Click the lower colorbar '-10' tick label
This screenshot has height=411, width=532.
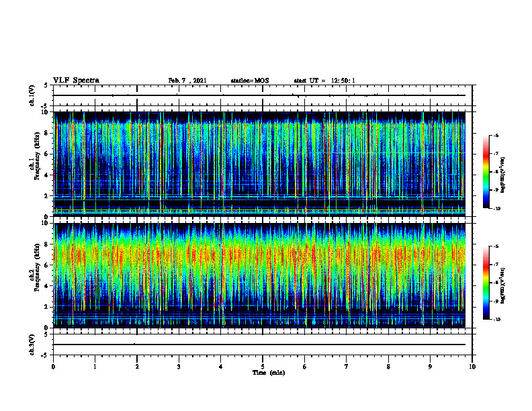[x=496, y=320]
